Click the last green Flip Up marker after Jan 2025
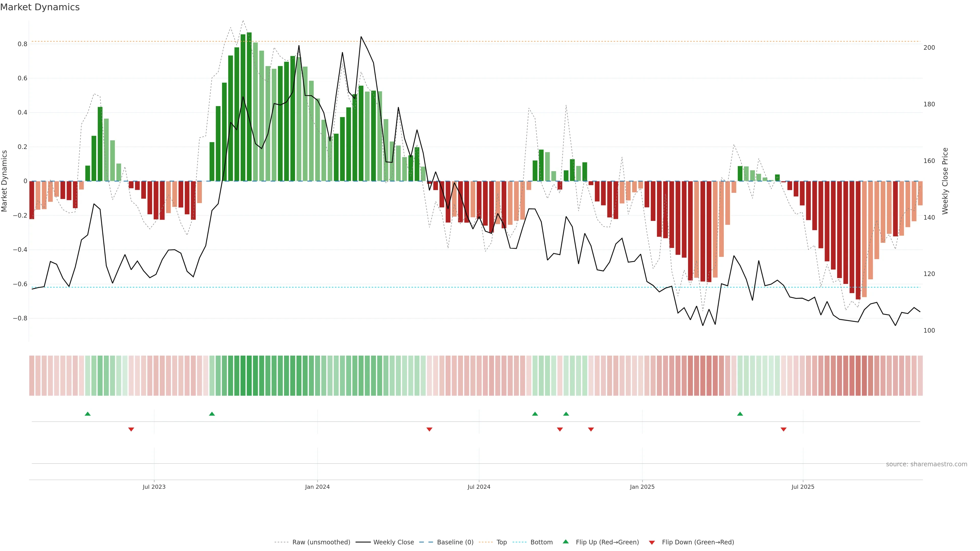 coord(740,414)
